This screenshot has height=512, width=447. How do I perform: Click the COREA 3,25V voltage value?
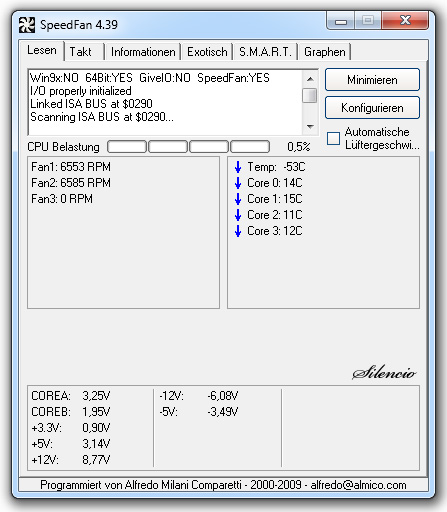(x=96, y=396)
